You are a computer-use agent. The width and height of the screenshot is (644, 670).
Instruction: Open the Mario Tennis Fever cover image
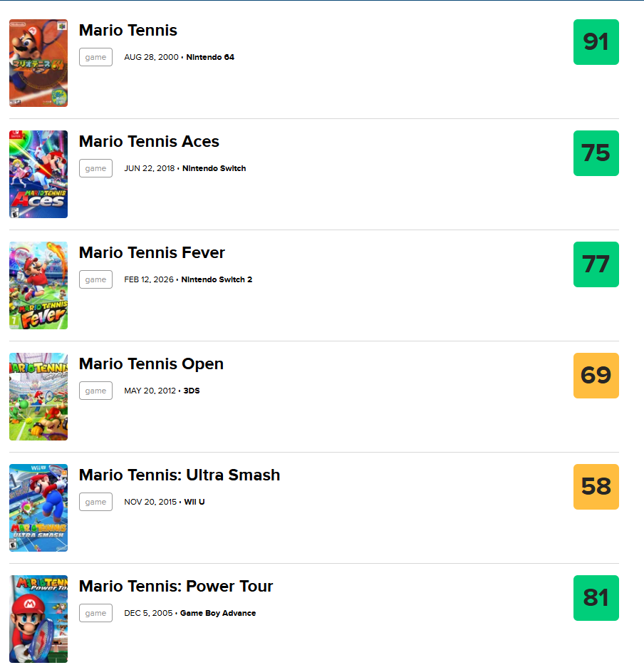pyautogui.click(x=38, y=285)
